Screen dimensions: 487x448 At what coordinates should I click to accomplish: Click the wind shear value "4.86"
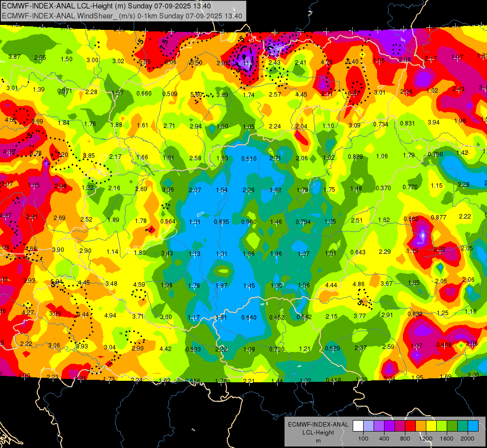(x=359, y=284)
